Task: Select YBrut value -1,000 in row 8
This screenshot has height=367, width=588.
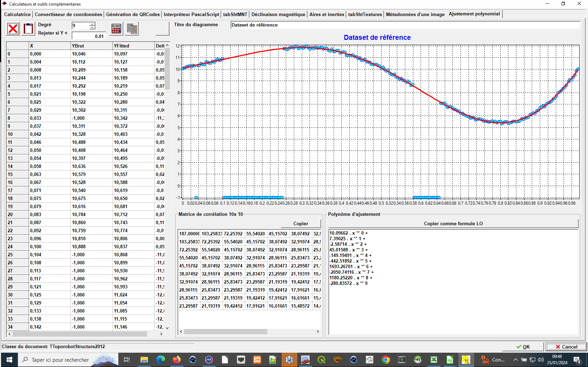Action: coord(92,118)
